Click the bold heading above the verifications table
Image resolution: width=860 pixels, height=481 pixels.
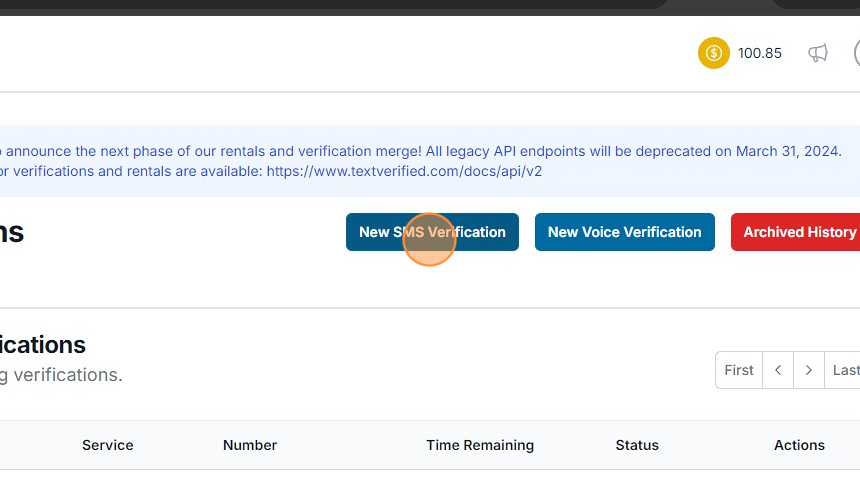[43, 345]
